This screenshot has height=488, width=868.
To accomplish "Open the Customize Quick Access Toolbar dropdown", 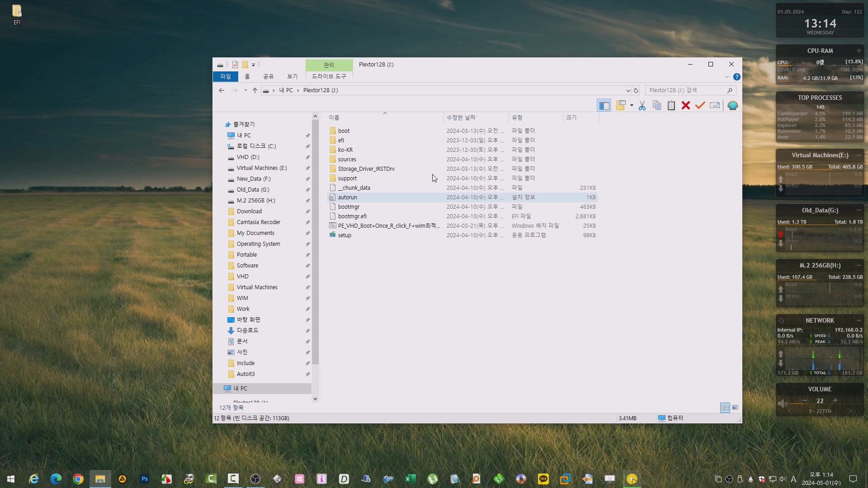I will pyautogui.click(x=253, y=65).
